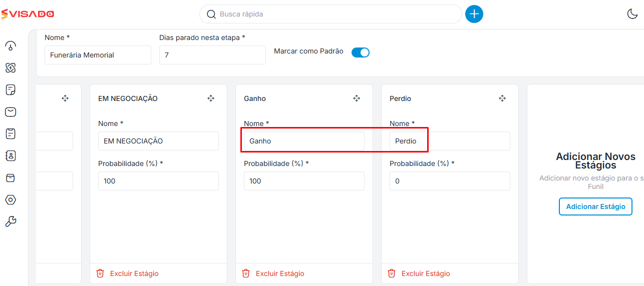Screen dimensions: 644x286
Task: Delete the Perdio stage via Excluir Estágio
Action: click(420, 273)
